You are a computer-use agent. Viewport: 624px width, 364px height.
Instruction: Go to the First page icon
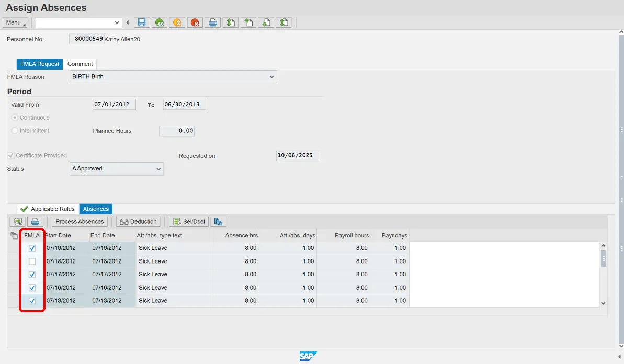pyautogui.click(x=231, y=22)
